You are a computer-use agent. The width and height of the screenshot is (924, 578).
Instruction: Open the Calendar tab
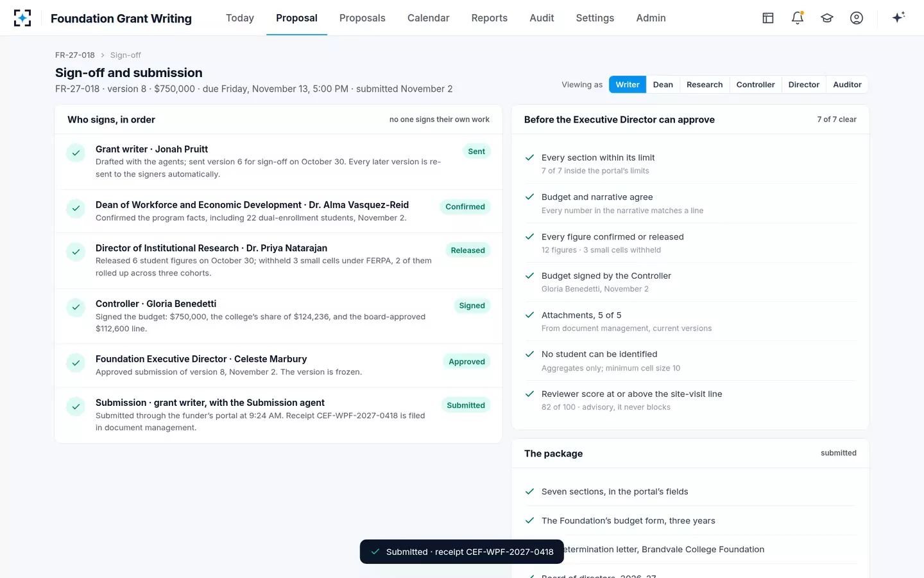[429, 18]
